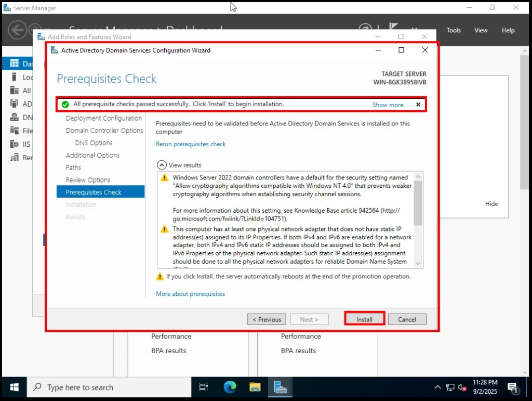The width and height of the screenshot is (532, 401).
Task: Collapse the View results section
Action: (x=162, y=165)
